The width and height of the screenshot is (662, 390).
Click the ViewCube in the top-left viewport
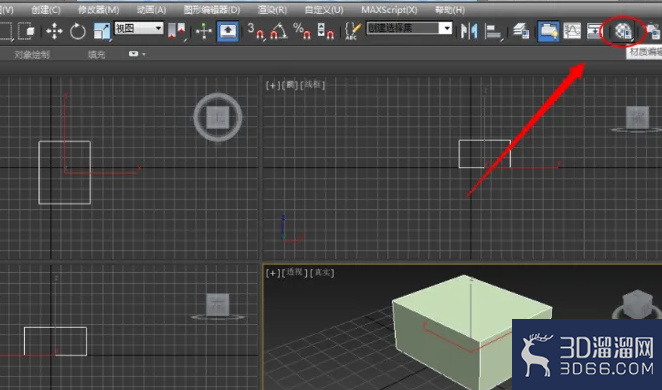click(x=218, y=117)
